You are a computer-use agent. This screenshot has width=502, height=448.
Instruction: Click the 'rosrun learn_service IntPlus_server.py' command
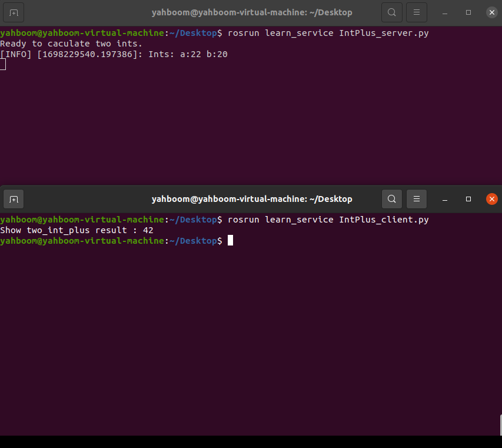point(328,33)
